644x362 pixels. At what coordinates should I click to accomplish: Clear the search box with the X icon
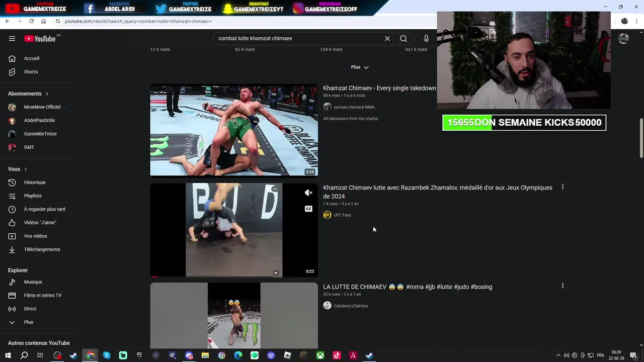(387, 38)
